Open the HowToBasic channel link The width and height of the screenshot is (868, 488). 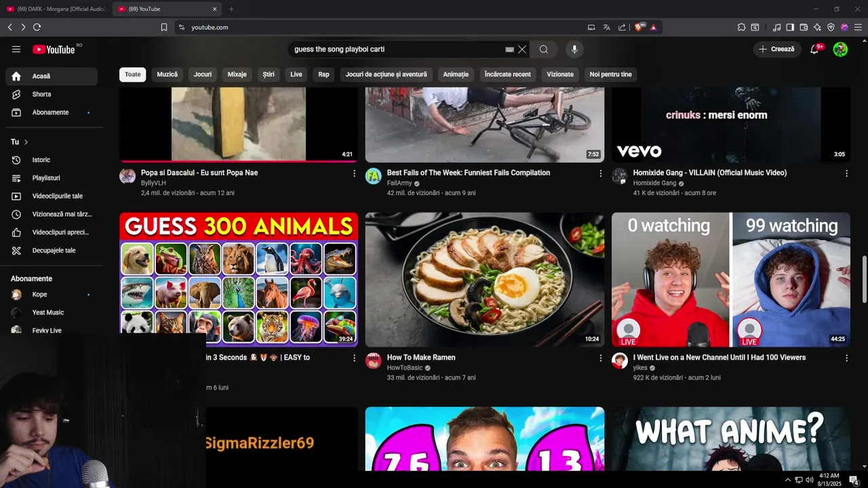pos(405,367)
